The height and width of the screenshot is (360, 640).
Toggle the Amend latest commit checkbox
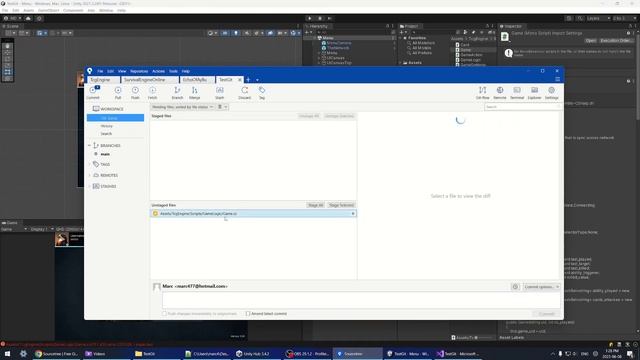tap(248, 314)
